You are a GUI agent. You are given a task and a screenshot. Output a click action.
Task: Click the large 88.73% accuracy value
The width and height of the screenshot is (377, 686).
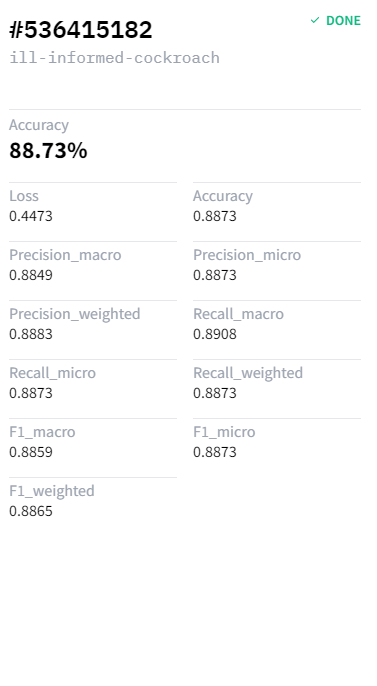pyautogui.click(x=48, y=150)
